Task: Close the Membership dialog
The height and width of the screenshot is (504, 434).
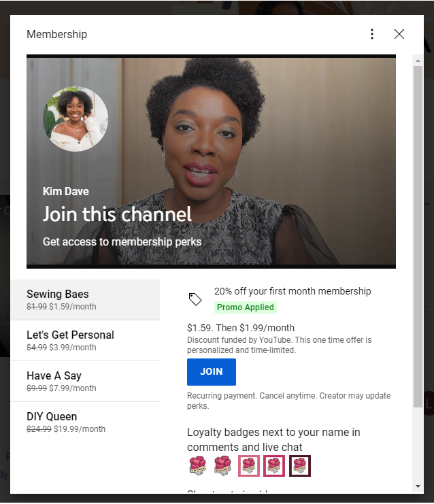Action: click(x=399, y=34)
